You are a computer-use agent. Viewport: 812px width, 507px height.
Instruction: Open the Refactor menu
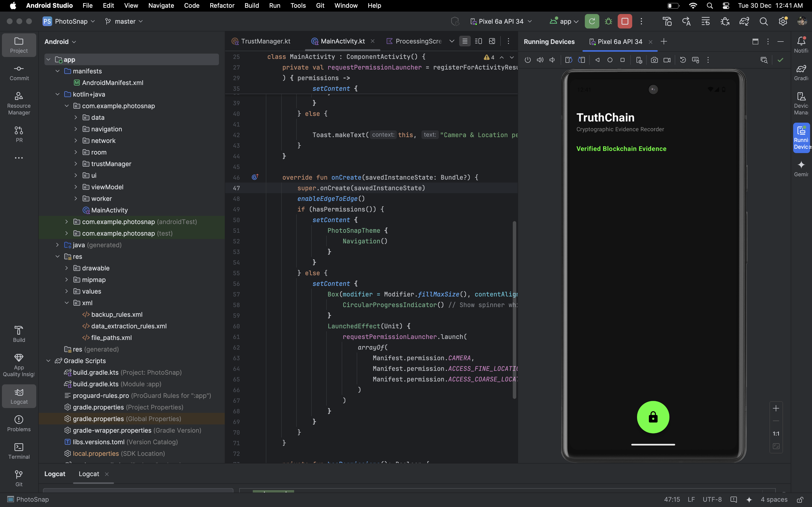tap(222, 5)
